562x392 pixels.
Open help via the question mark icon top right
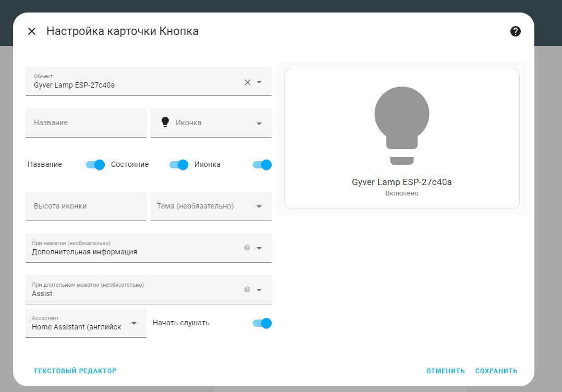[x=515, y=31]
